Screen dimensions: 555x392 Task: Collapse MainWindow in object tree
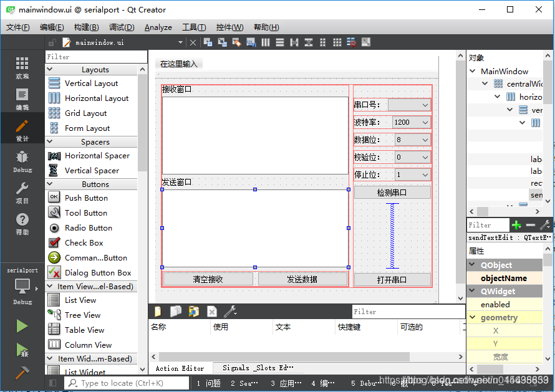tap(473, 71)
